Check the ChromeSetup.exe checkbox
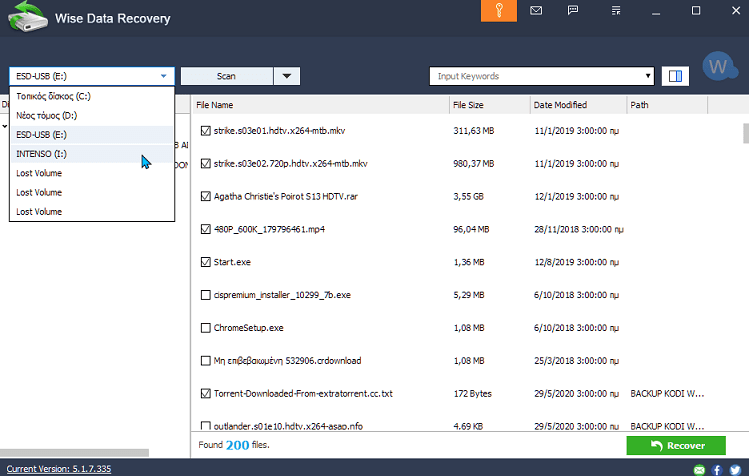 [205, 328]
